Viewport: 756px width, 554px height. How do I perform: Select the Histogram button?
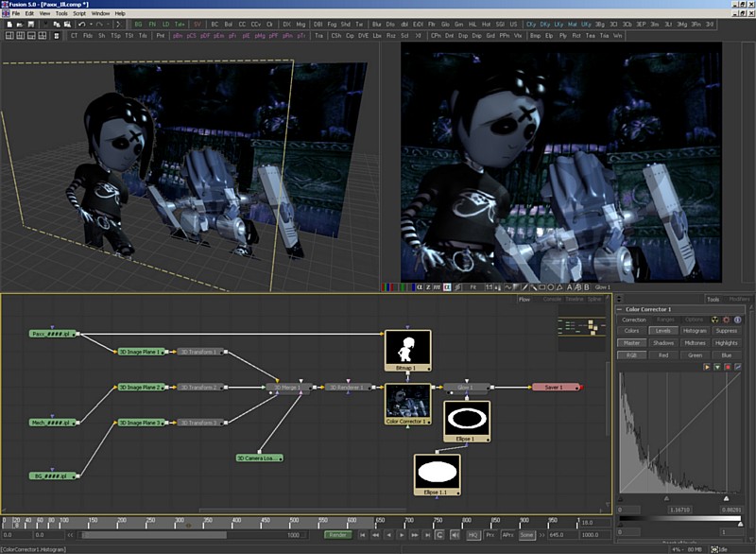click(x=695, y=331)
